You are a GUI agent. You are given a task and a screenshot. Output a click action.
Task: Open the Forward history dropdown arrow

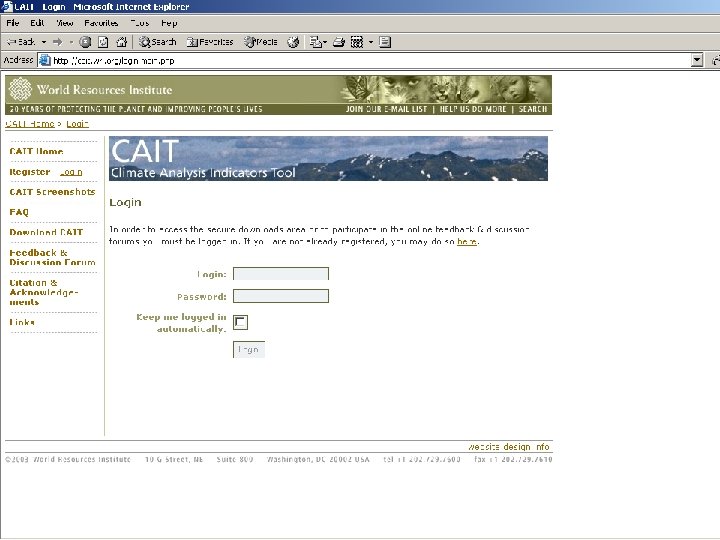[71, 42]
